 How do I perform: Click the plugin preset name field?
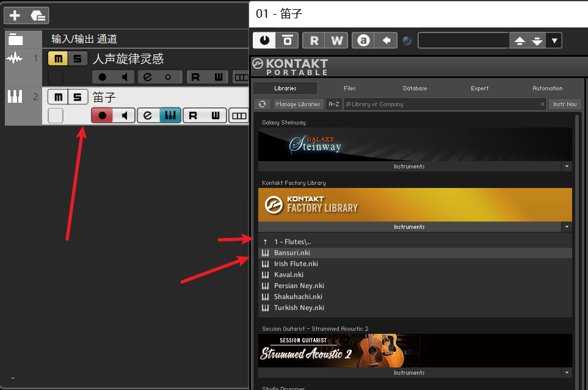[x=463, y=40]
